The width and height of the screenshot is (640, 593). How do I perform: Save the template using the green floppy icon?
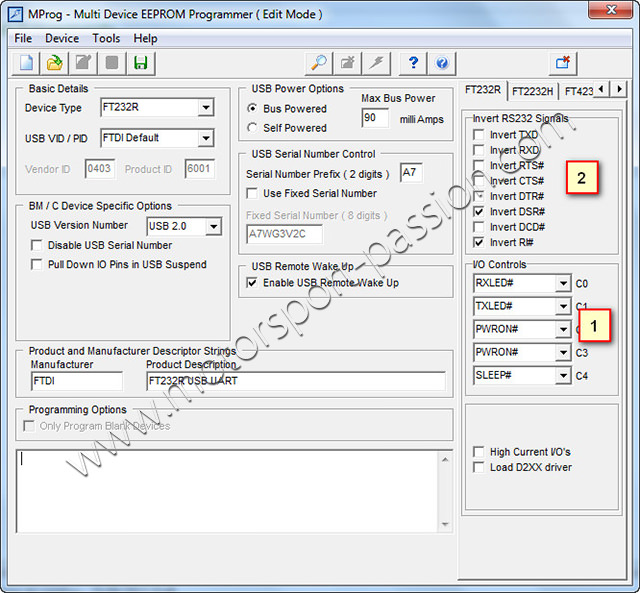pos(141,63)
